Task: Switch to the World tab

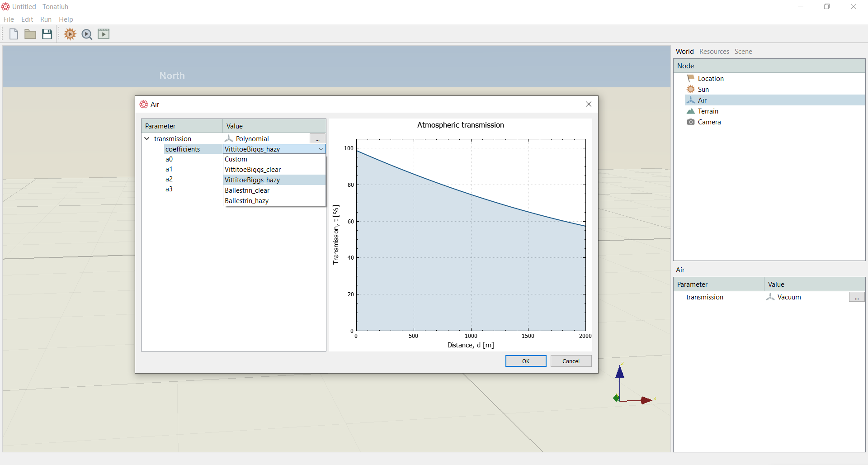Action: point(684,52)
